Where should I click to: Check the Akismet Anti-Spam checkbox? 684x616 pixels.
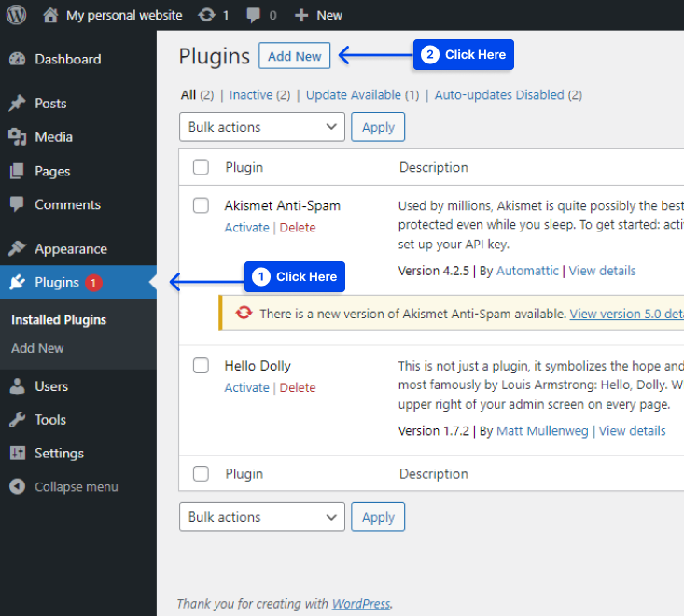[x=201, y=205]
